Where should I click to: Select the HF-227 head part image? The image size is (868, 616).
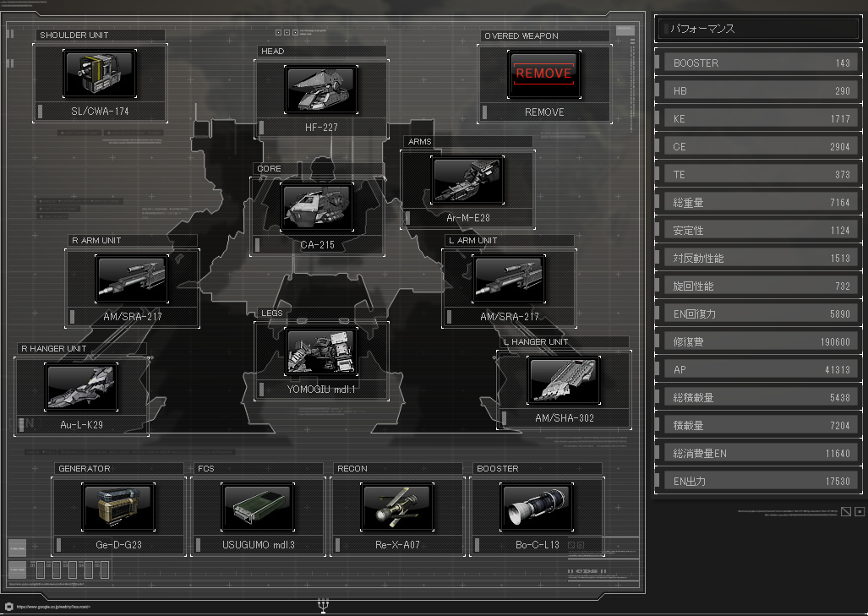321,89
